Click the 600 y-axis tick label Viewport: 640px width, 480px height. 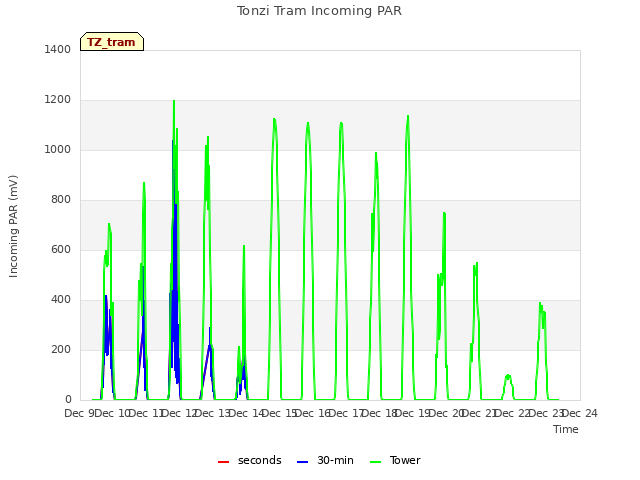point(61,249)
